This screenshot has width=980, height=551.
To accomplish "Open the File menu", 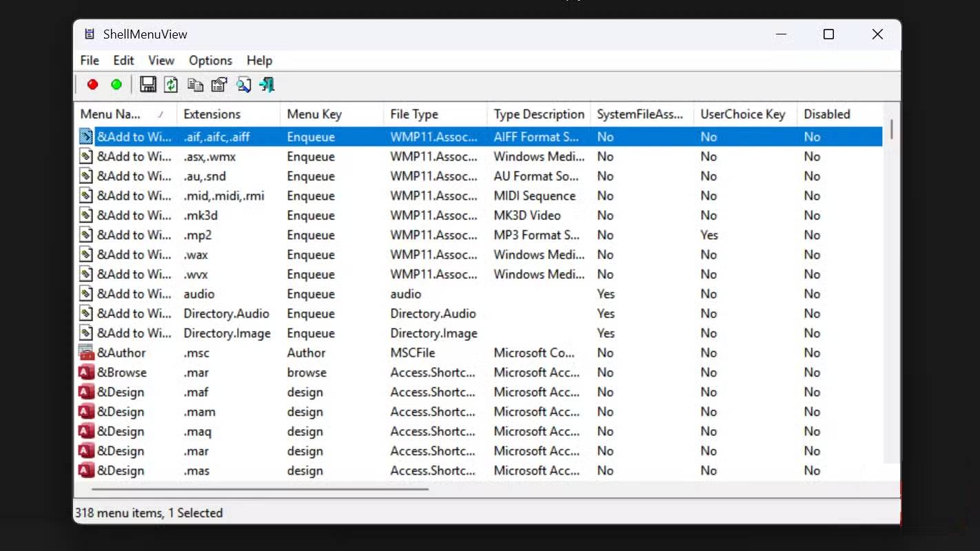I will point(90,61).
